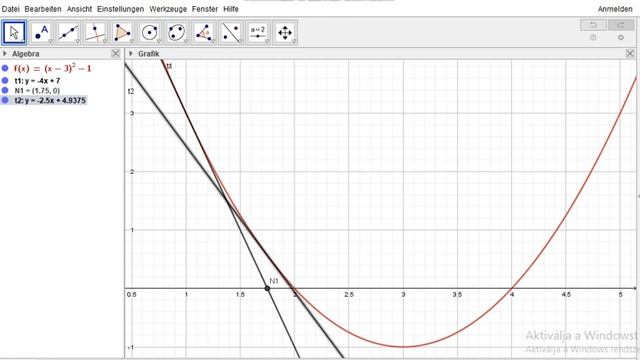Open the Datei menu
The height and width of the screenshot is (360, 640).
[11, 9]
